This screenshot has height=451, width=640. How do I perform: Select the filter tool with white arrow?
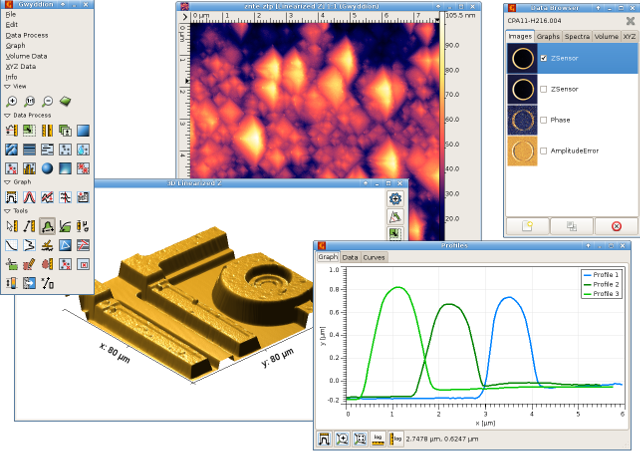tap(29, 283)
